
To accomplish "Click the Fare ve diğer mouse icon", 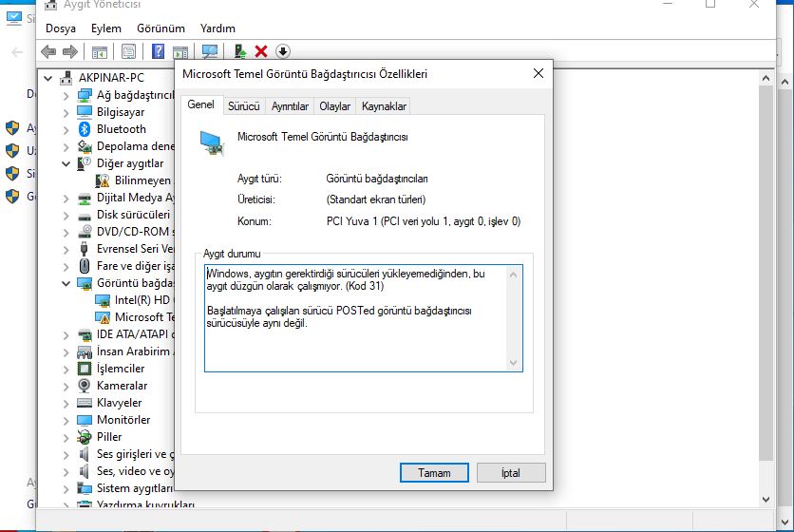I will [x=85, y=266].
